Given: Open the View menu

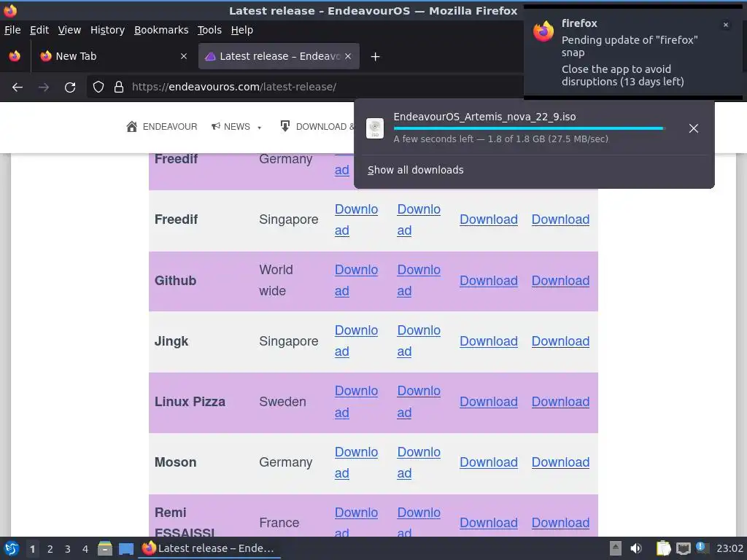Looking at the screenshot, I should coord(69,30).
